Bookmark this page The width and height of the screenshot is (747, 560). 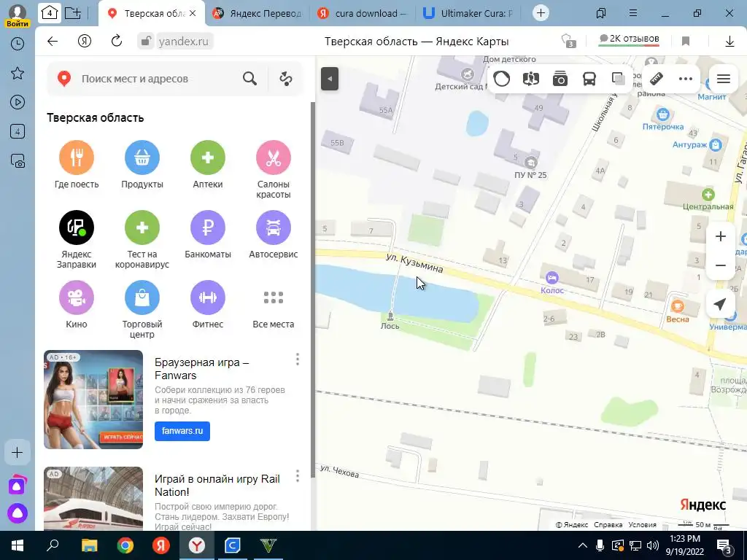point(686,42)
